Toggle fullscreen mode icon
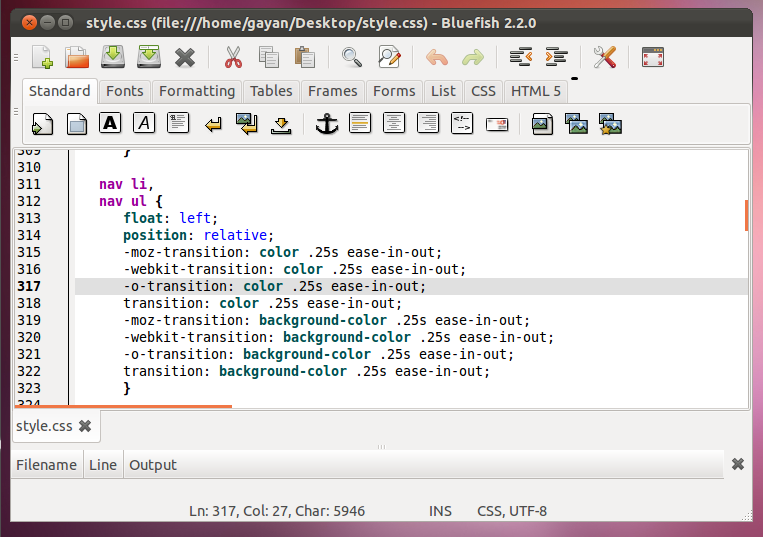 coord(653,57)
